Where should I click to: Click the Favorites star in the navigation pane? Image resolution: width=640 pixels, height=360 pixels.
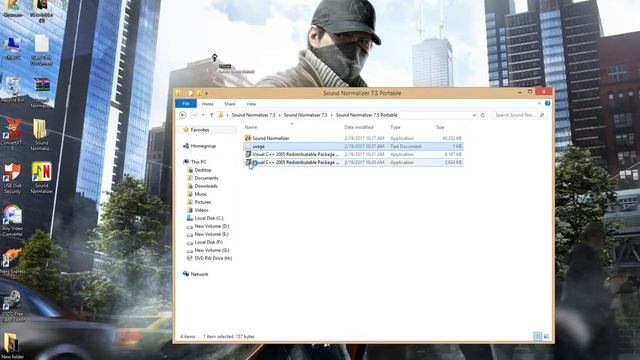[x=186, y=130]
